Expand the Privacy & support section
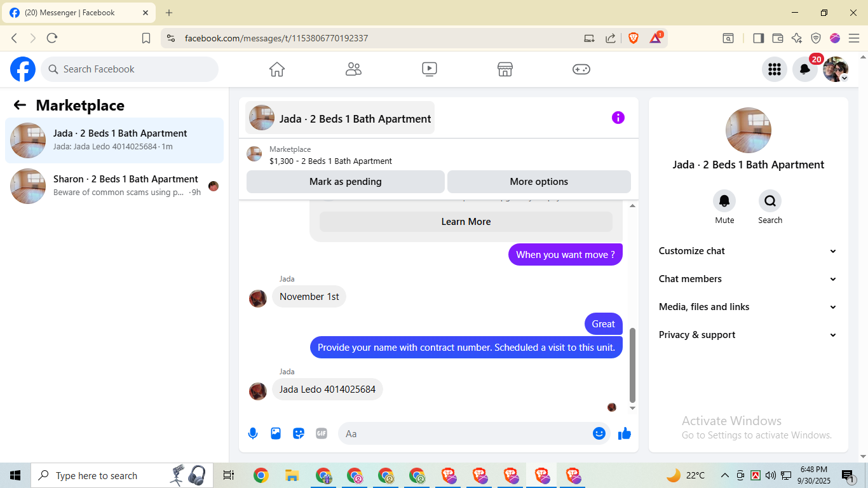The width and height of the screenshot is (868, 488). click(x=749, y=335)
